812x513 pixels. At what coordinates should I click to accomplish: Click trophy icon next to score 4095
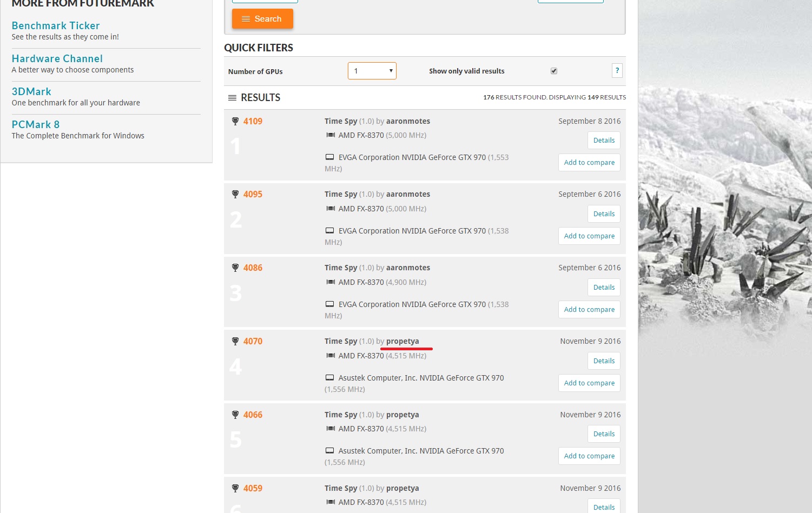235,194
